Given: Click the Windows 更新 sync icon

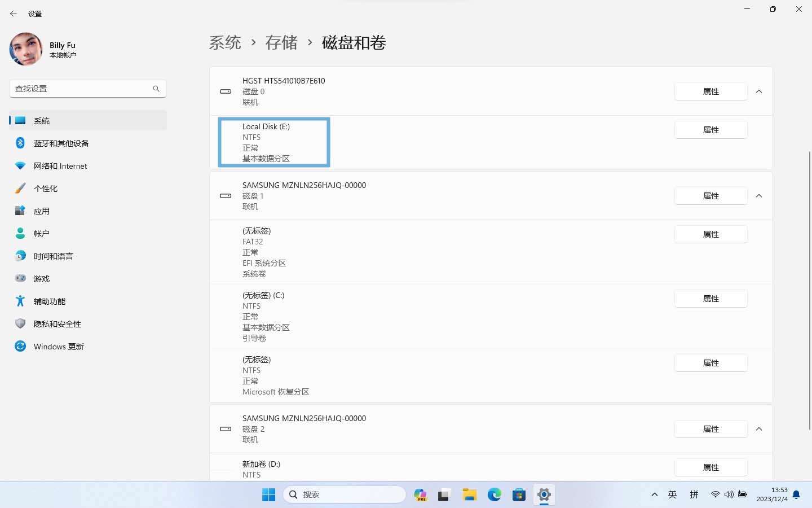Looking at the screenshot, I should (x=20, y=346).
